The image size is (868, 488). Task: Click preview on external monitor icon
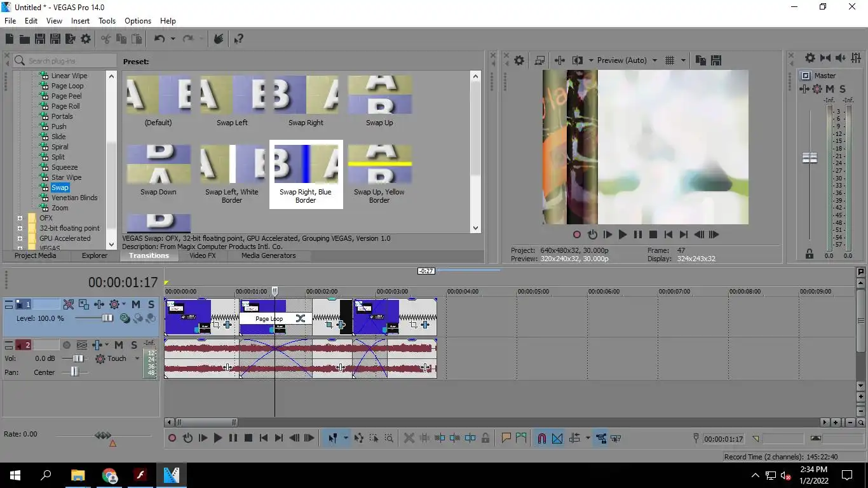click(x=539, y=60)
